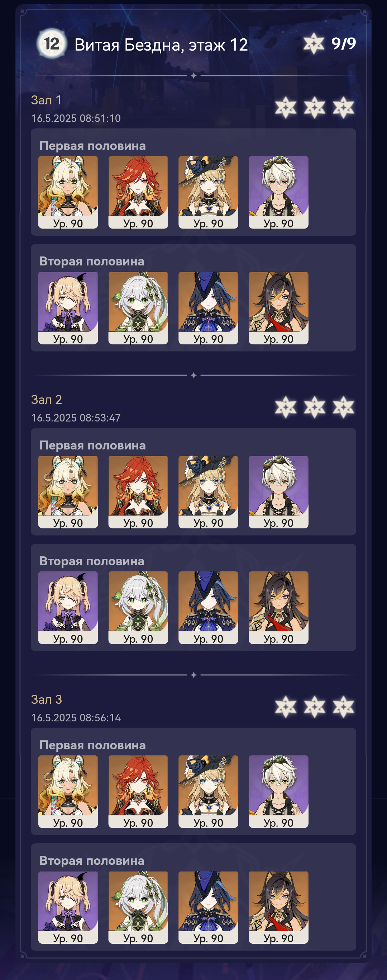Select the dark-haired fox-eared character in Зал 2 second half
The width and height of the screenshot is (387, 980).
pos(278,608)
